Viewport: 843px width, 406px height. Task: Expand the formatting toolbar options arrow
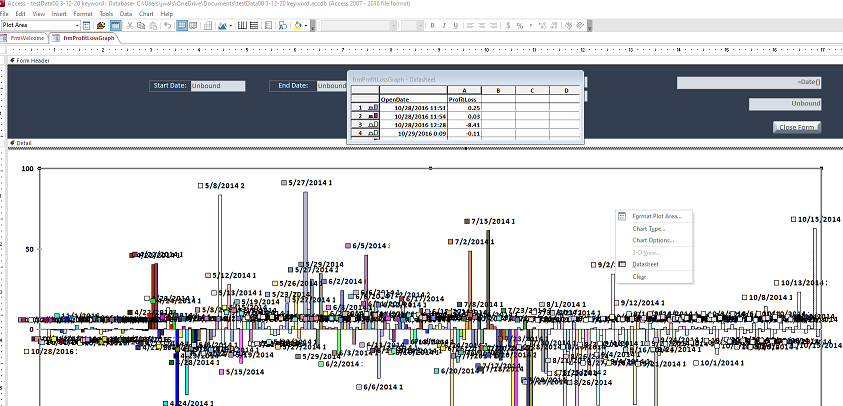tap(590, 25)
